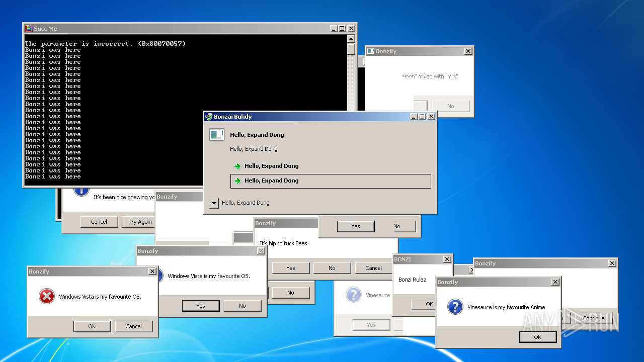Click Continue in the rightmost Bonzify dialog
The width and height of the screenshot is (644, 362).
click(594, 318)
